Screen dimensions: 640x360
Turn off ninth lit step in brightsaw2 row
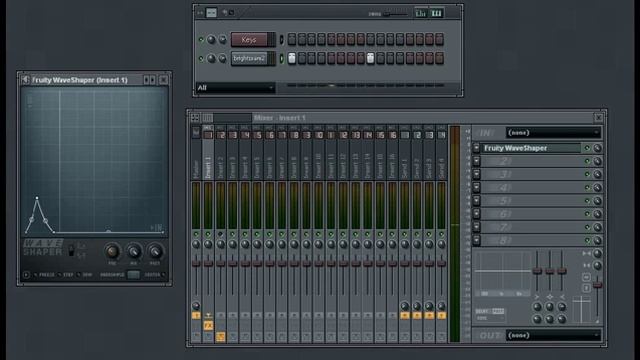tap(370, 58)
